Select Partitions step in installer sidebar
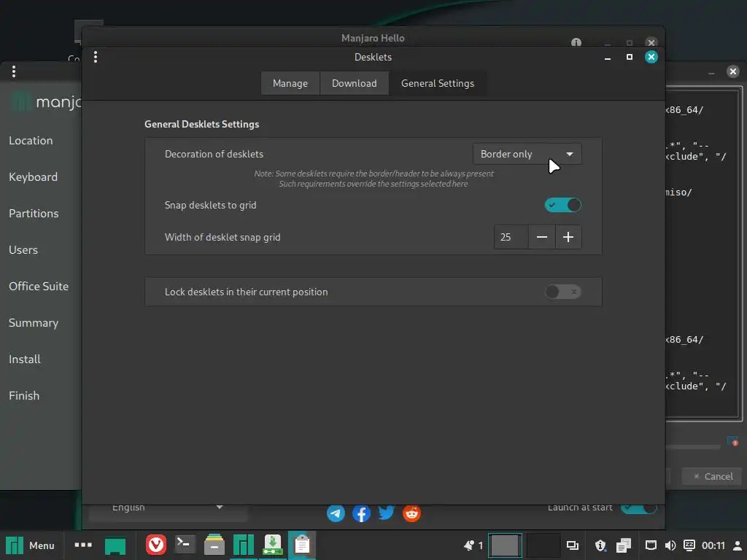The width and height of the screenshot is (747, 560). point(34,214)
